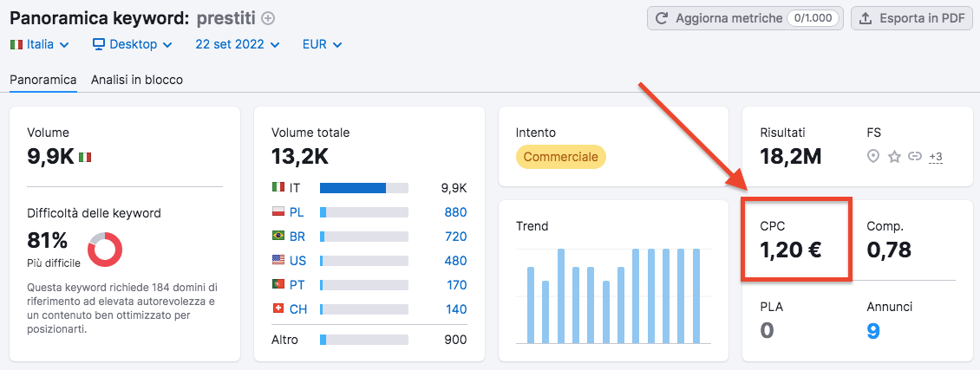Click the keyword difficulty donut chart
980x370 pixels.
point(105,249)
